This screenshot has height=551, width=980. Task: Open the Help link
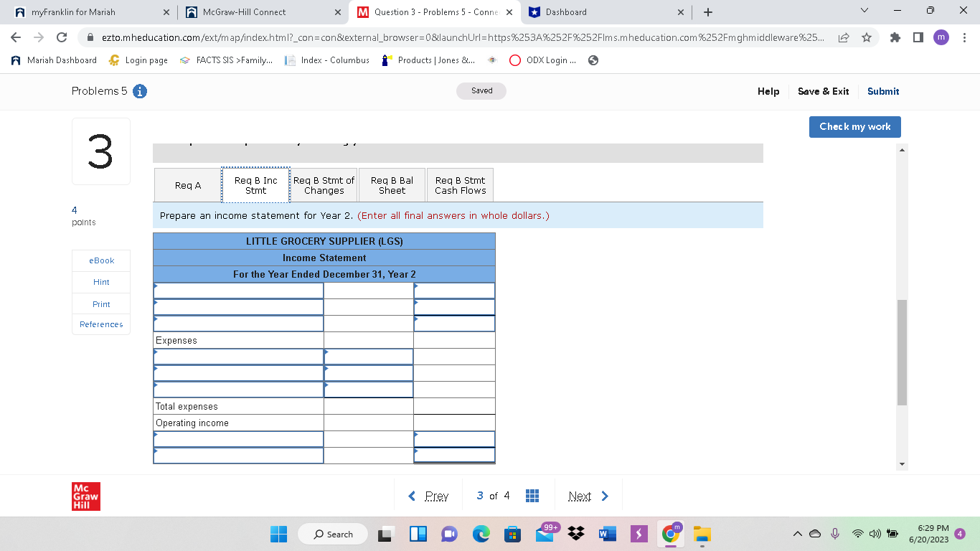pyautogui.click(x=768, y=91)
